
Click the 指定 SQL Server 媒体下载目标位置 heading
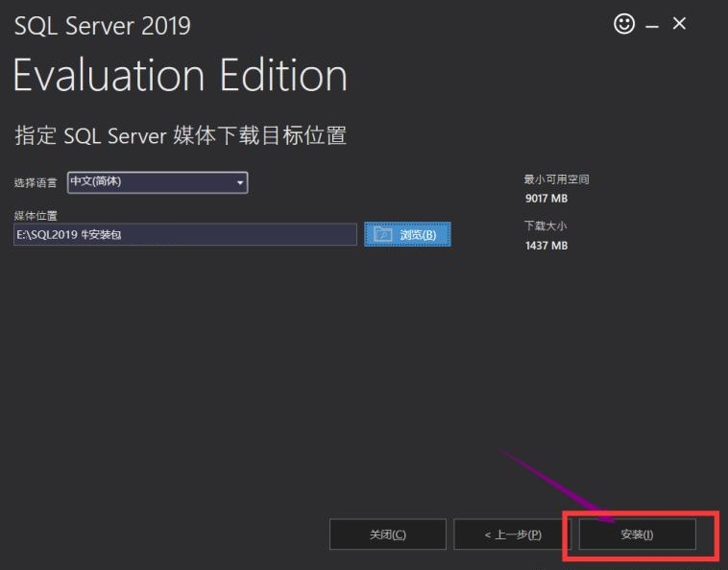pos(181,135)
